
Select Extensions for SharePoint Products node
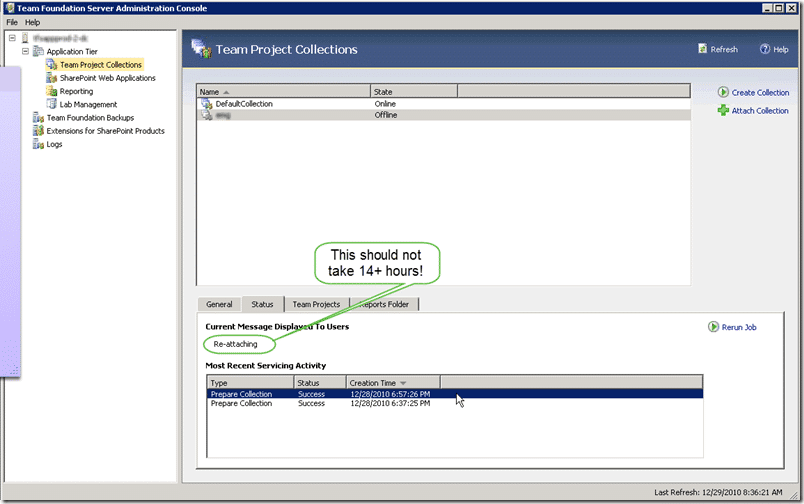tap(106, 131)
